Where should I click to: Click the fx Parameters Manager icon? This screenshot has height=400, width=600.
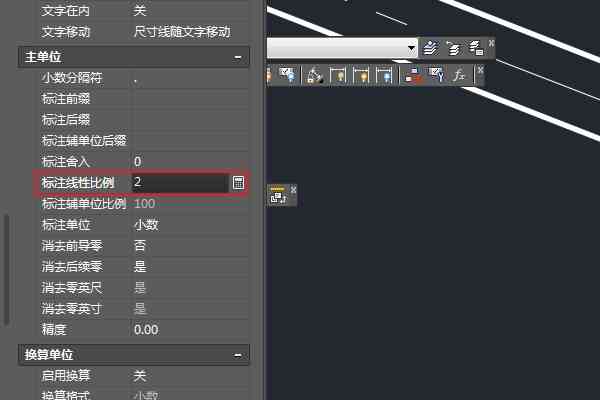click(459, 74)
